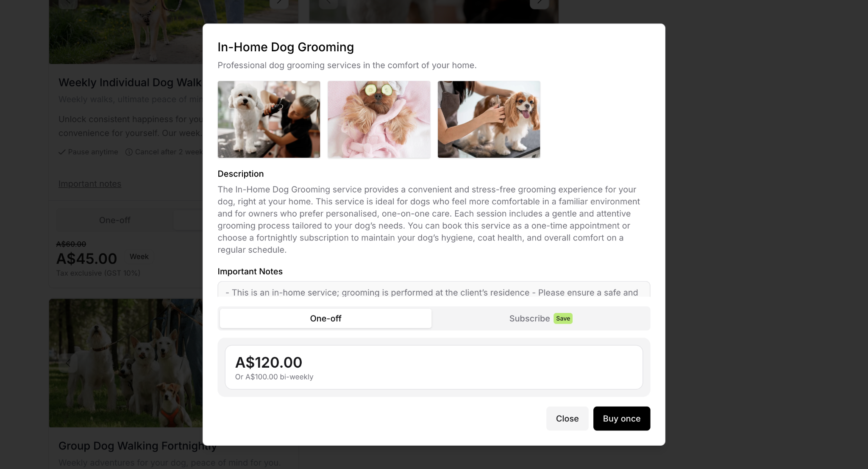
Task: Click the Group Dog Walking Fortnightly title
Action: coord(137,446)
